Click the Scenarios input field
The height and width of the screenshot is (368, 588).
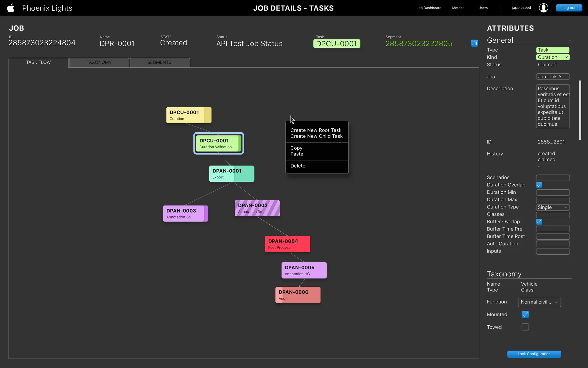point(552,178)
